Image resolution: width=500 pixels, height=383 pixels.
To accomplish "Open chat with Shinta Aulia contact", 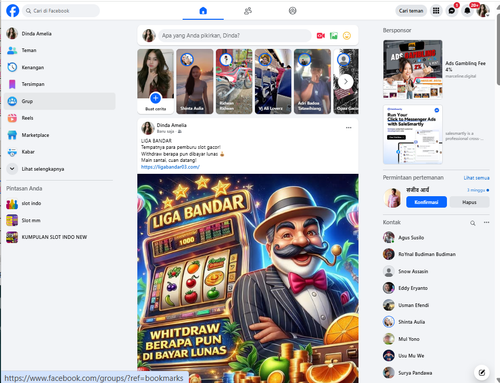I will [x=436, y=322].
